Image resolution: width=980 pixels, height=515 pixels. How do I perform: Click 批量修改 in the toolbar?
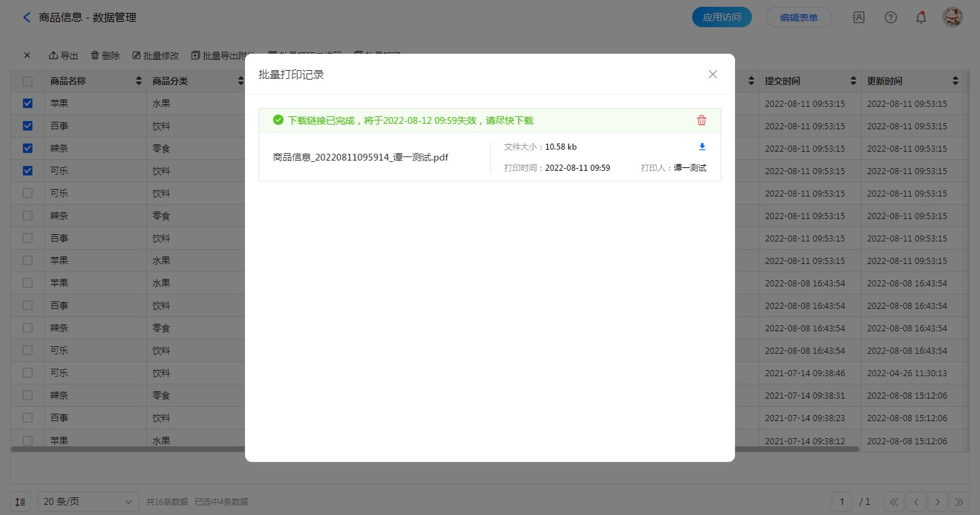point(155,56)
